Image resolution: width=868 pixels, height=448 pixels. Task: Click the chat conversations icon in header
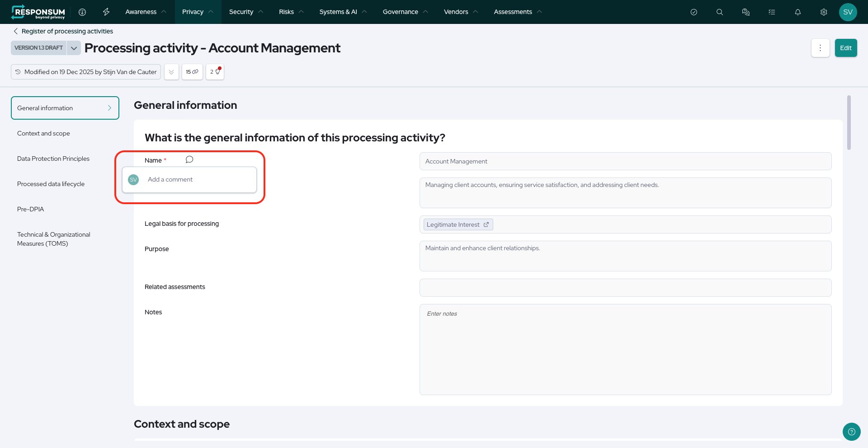coord(746,12)
